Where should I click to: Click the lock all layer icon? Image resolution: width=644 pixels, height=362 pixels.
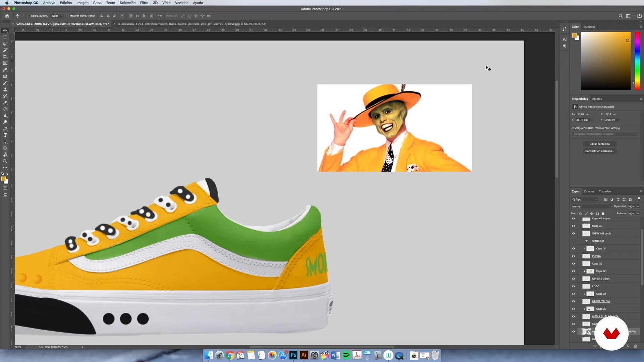[603, 214]
